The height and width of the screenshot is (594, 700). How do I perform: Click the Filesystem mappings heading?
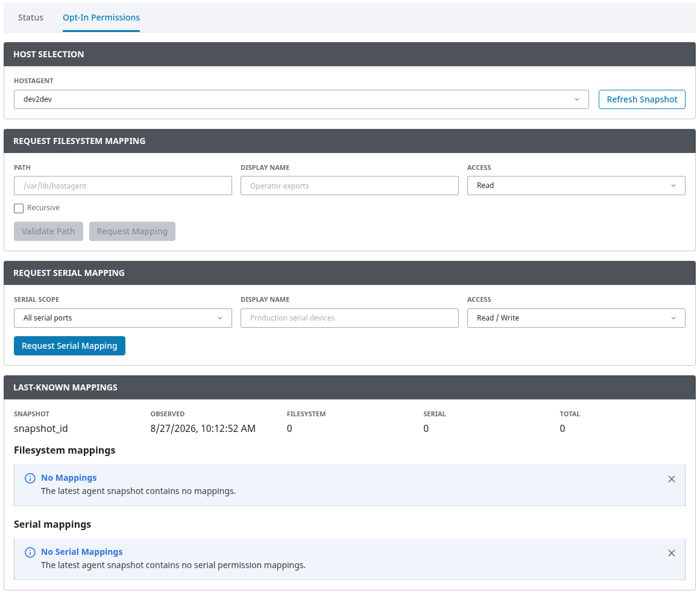(65, 451)
